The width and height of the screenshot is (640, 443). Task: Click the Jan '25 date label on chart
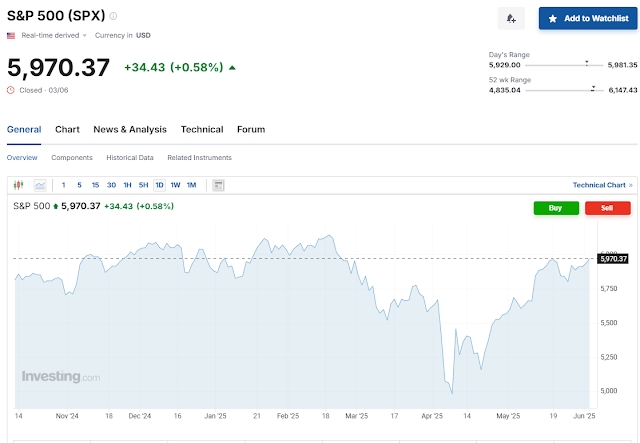pos(215,416)
